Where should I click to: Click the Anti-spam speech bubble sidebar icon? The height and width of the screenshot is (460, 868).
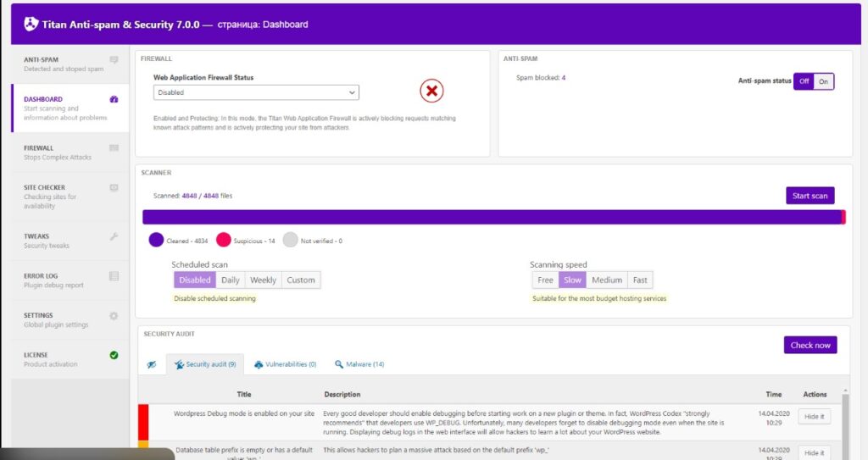(x=114, y=60)
